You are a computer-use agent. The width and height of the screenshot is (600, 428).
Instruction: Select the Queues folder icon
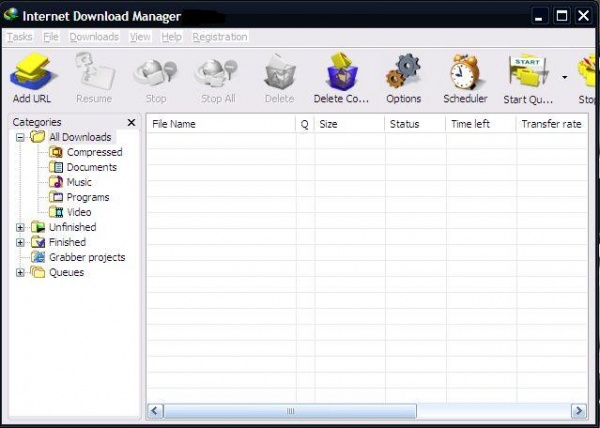tap(38, 272)
